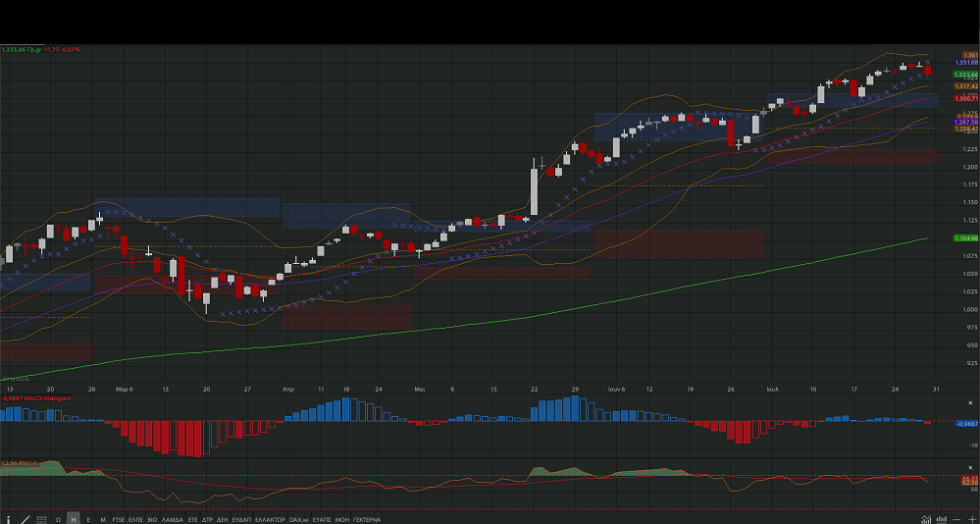This screenshot has width=980, height=524.
Task: Click the purple 1.267,58 price tag
Action: coord(965,122)
